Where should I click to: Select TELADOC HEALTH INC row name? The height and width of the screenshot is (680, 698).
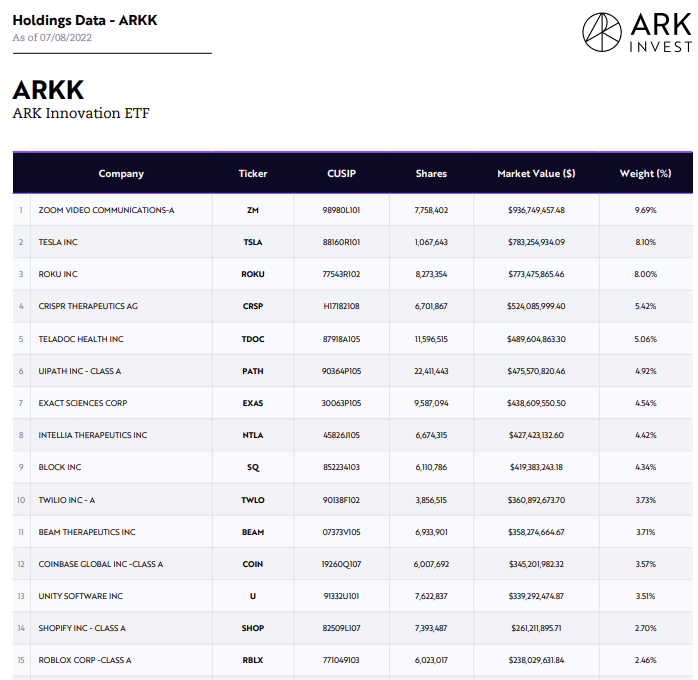pos(81,339)
